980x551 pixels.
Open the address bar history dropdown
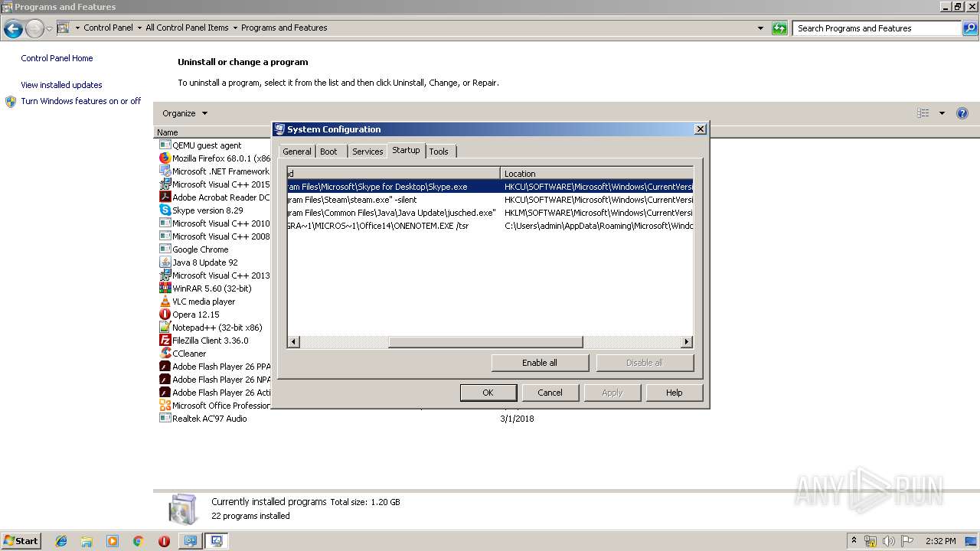760,28
